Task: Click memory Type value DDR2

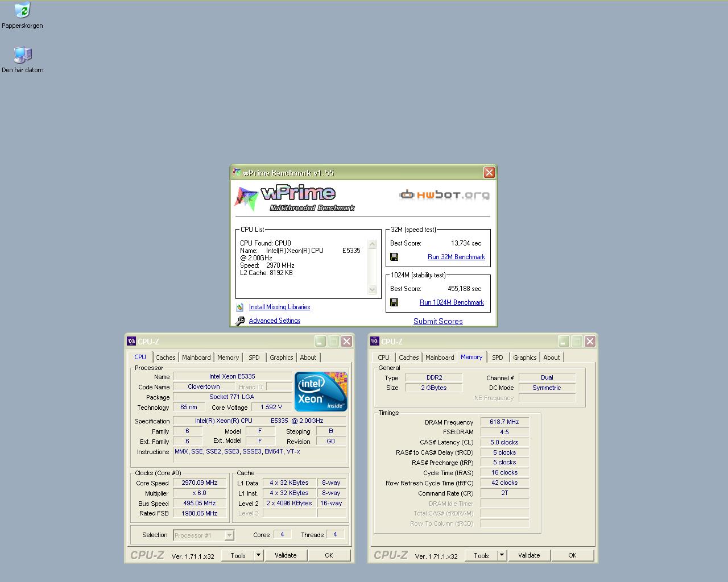Action: click(x=434, y=377)
